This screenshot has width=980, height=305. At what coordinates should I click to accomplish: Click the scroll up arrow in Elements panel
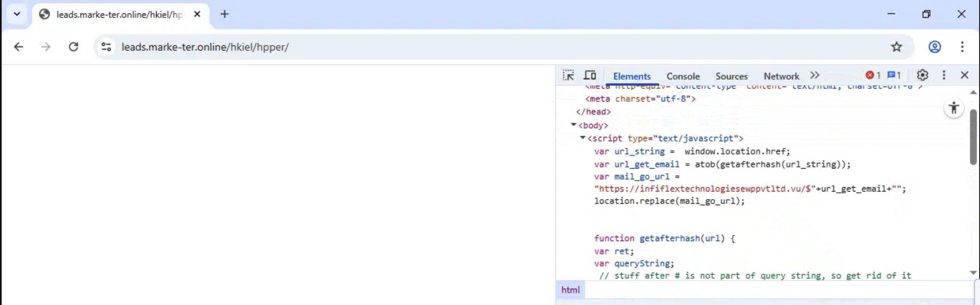pyautogui.click(x=973, y=92)
